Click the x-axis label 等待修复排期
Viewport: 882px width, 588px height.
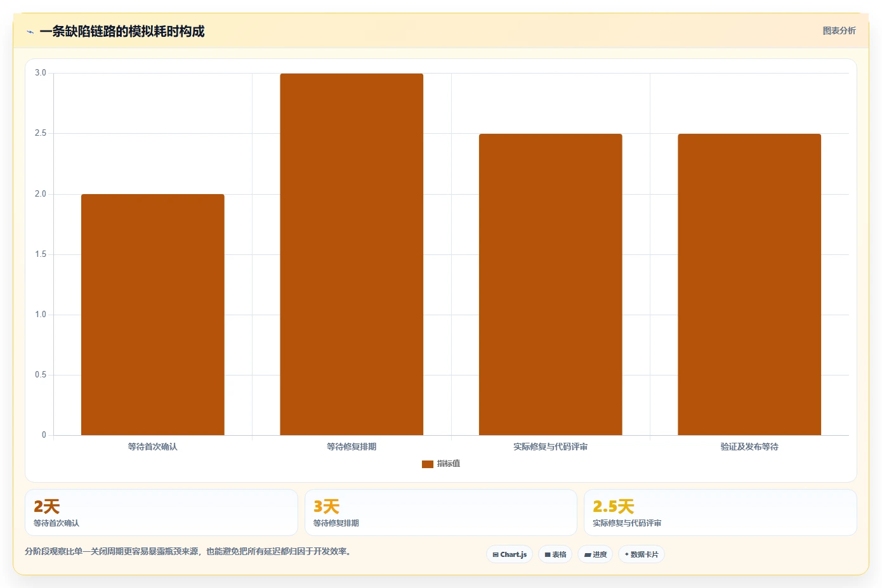352,447
